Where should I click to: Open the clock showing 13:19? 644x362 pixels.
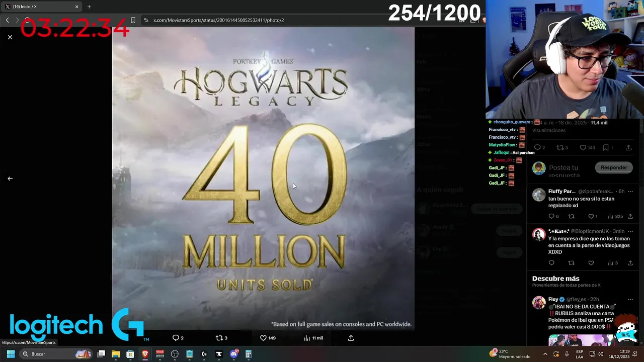pyautogui.click(x=619, y=354)
